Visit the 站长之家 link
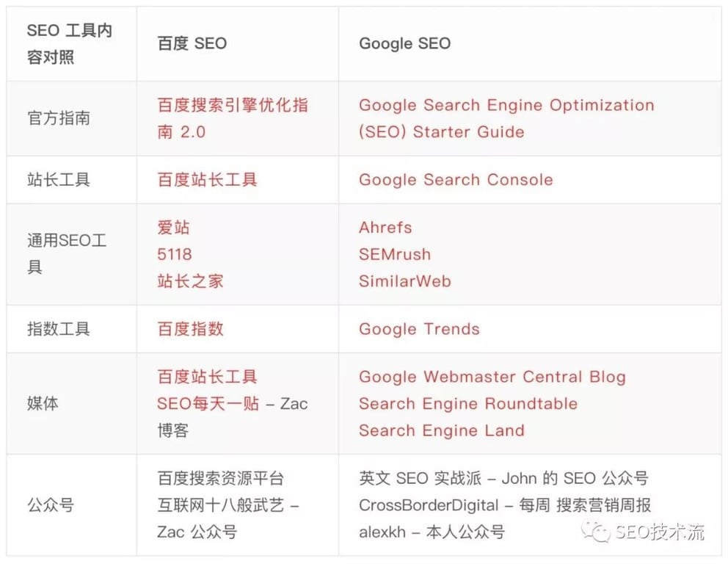Screen dimensions: 728x564 (x=190, y=281)
